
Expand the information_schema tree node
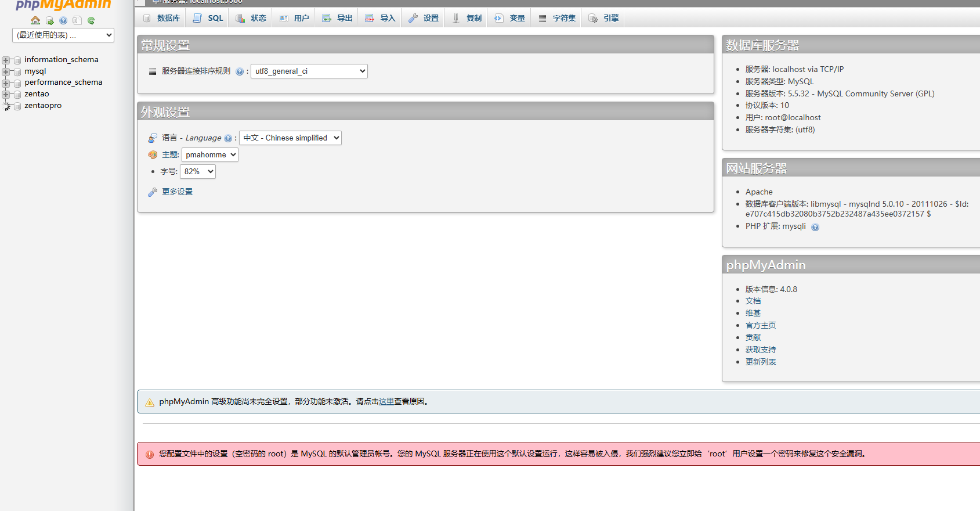(6, 60)
